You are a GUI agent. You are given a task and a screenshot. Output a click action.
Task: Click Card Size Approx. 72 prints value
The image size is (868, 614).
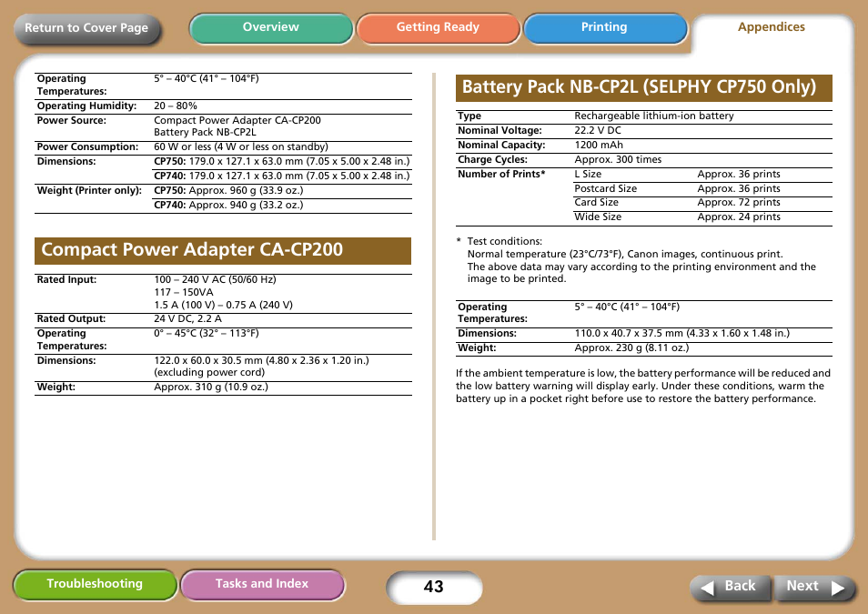(739, 203)
